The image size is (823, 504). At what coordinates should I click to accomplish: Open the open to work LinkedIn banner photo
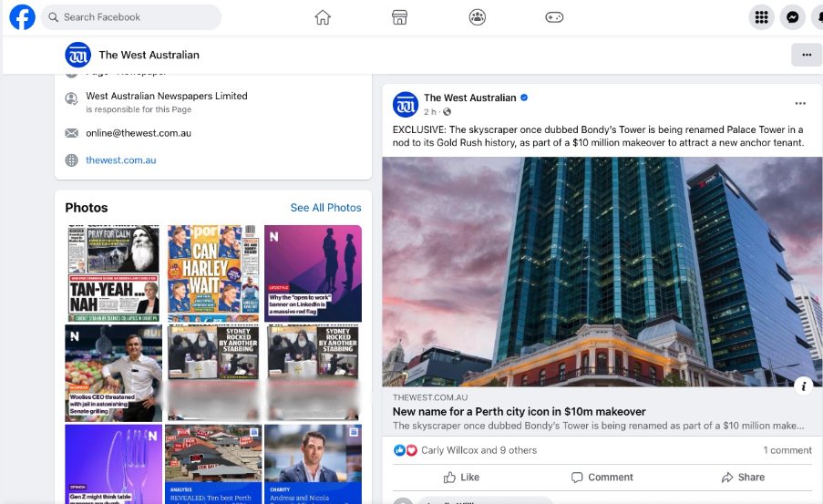coord(313,273)
